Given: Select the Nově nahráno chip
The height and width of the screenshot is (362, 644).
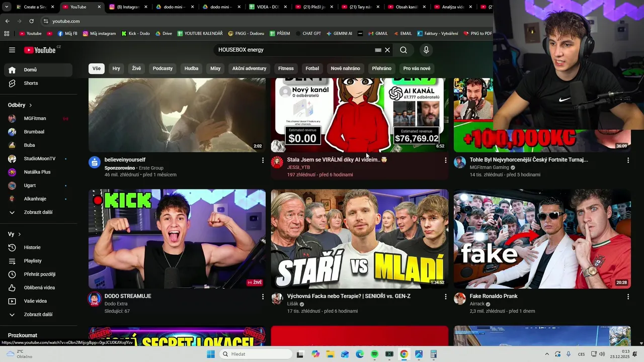Looking at the screenshot, I should click(x=345, y=68).
